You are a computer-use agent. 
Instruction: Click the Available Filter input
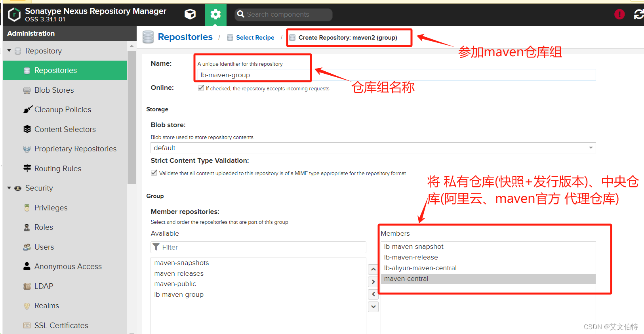coord(258,247)
